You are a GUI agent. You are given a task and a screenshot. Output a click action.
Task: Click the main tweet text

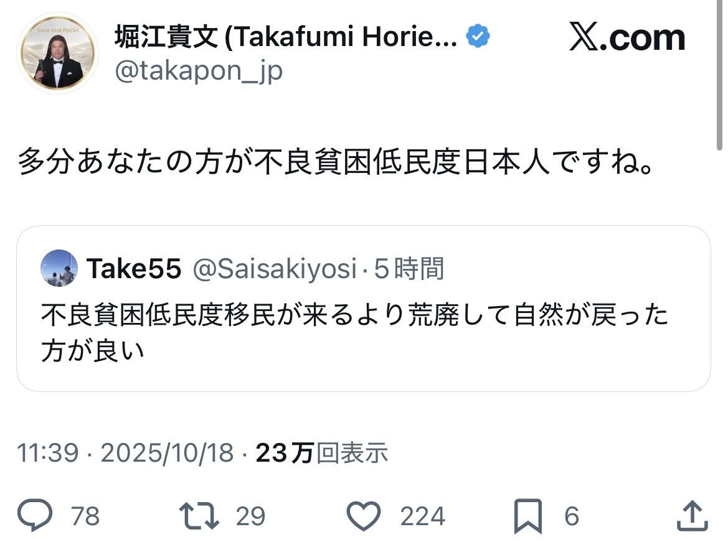pyautogui.click(x=335, y=163)
